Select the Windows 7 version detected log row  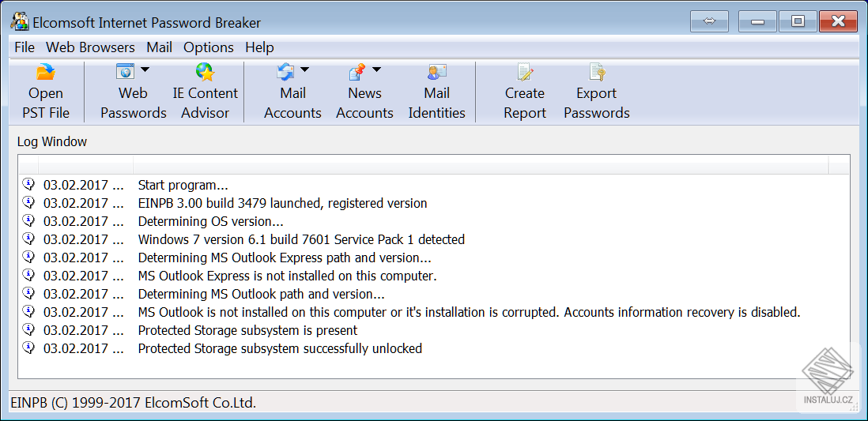[301, 239]
